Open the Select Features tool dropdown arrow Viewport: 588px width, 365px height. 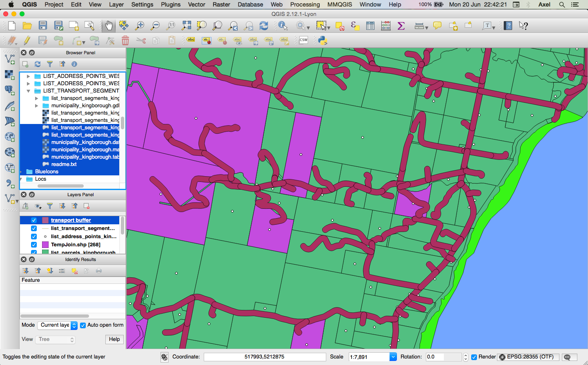(329, 28)
